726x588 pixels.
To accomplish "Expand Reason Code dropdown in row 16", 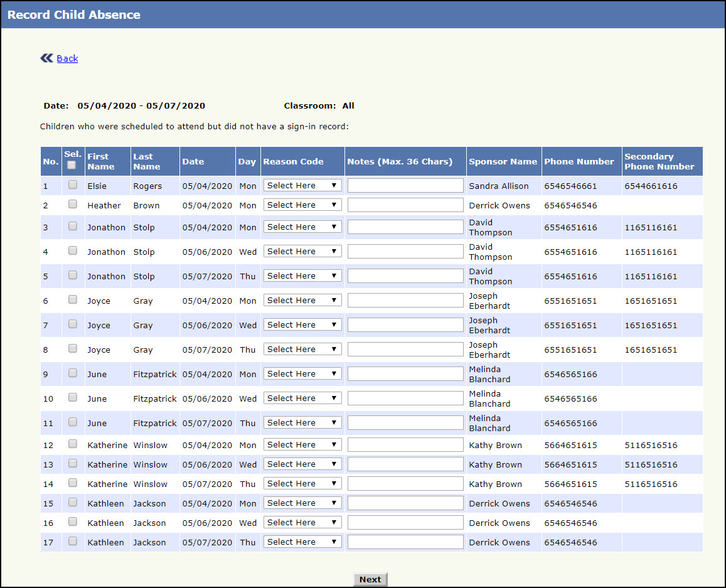I will [302, 523].
